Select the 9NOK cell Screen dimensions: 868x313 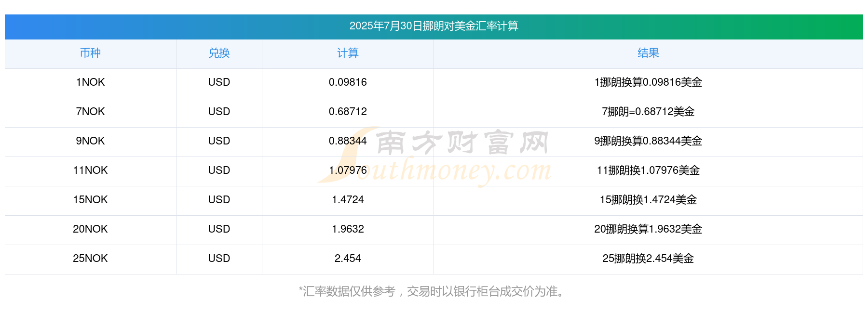90,141
